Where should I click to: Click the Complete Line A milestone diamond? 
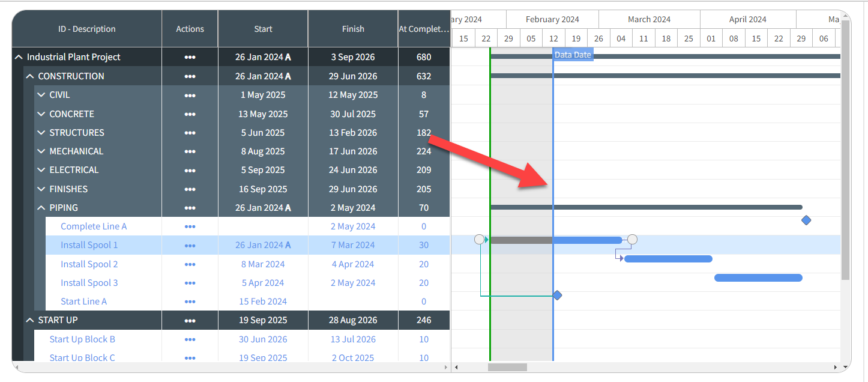click(806, 220)
